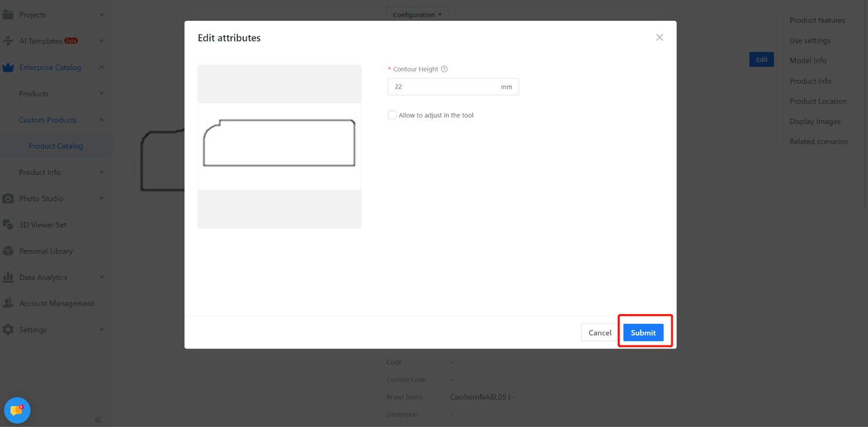The height and width of the screenshot is (427, 868).
Task: Click the Personal Library box icon
Action: (x=8, y=251)
